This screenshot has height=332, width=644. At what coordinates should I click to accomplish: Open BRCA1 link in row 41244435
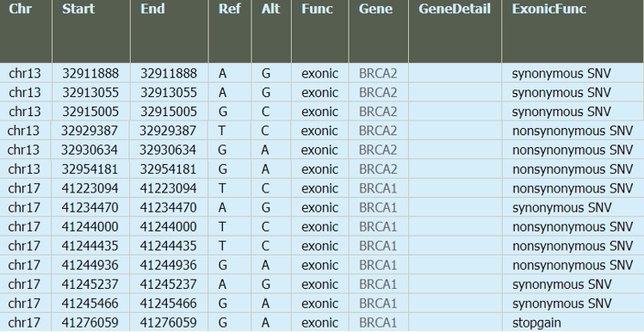[x=378, y=246]
